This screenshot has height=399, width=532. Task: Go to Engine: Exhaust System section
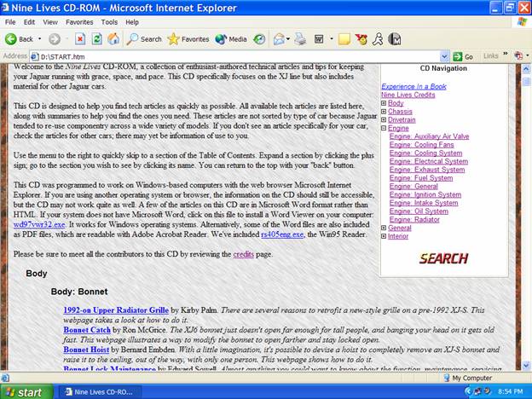427,170
